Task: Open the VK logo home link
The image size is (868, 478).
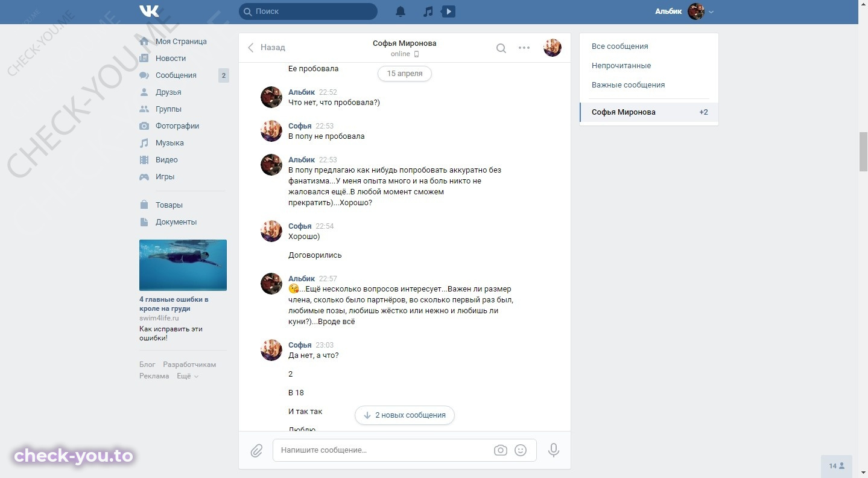Action: [149, 11]
